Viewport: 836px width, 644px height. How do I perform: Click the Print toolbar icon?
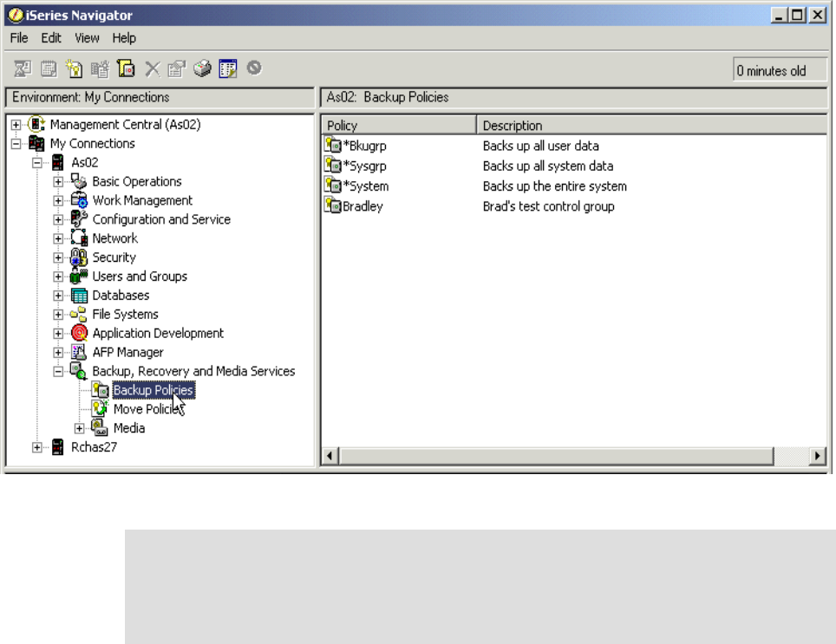[202, 68]
